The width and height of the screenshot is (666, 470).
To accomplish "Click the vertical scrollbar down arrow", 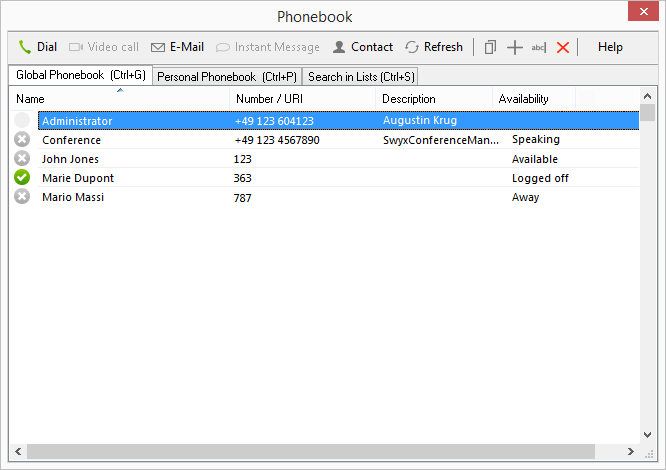I will click(x=648, y=434).
